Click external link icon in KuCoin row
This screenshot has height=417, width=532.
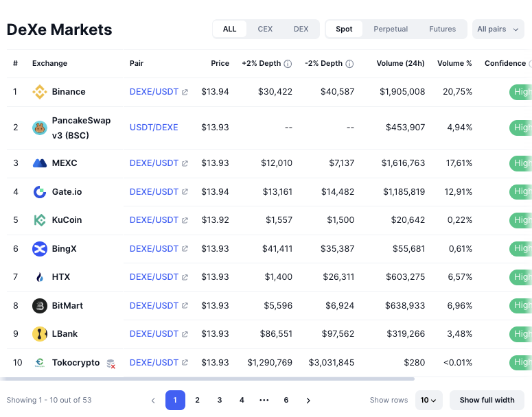pyautogui.click(x=185, y=220)
